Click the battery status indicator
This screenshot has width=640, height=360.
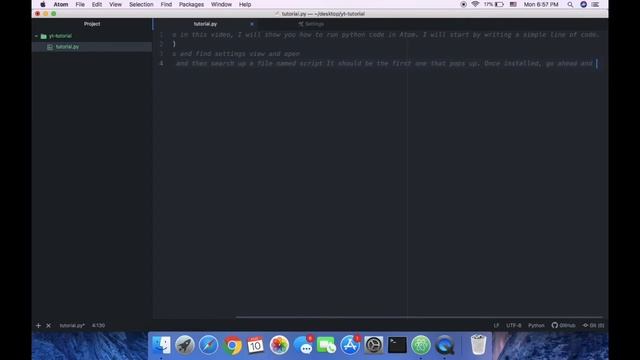[493, 4]
